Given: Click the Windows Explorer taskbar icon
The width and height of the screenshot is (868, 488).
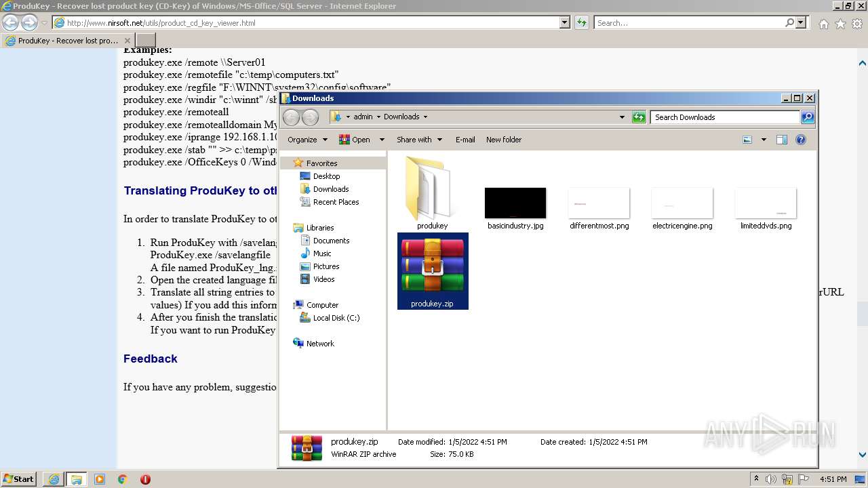Looking at the screenshot, I should tap(76, 479).
